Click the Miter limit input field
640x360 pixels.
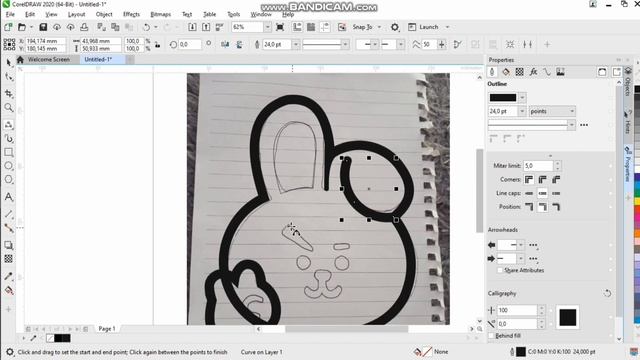coord(538,166)
